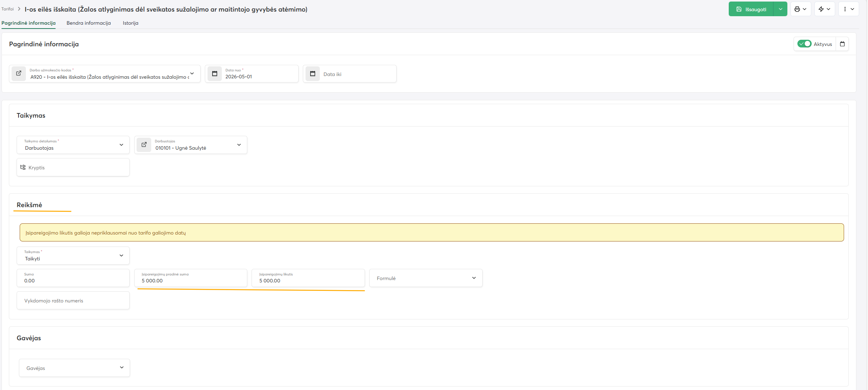868x390 pixels.
Task: Open the Išsaugoti split-button arrow
Action: [x=780, y=9]
